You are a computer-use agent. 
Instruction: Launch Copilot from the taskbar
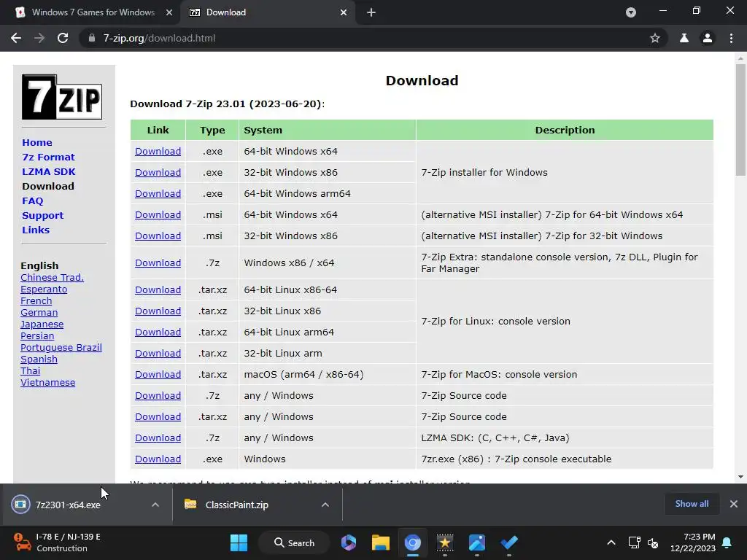[x=349, y=542]
